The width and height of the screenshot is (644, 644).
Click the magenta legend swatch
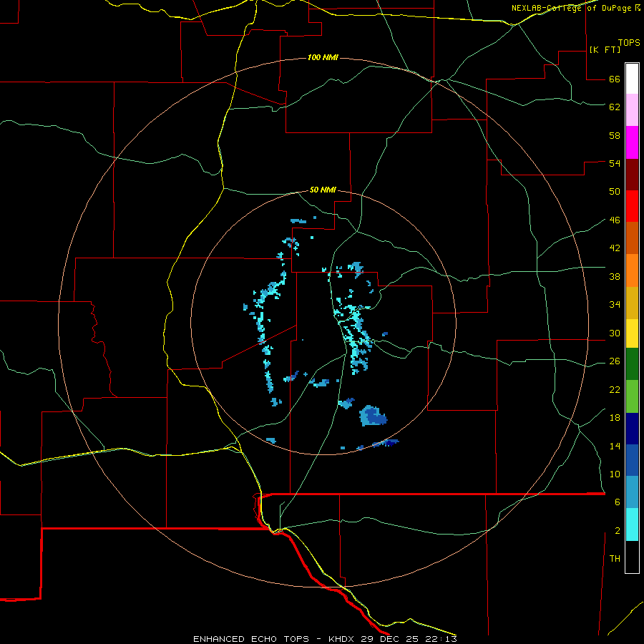coord(632,142)
